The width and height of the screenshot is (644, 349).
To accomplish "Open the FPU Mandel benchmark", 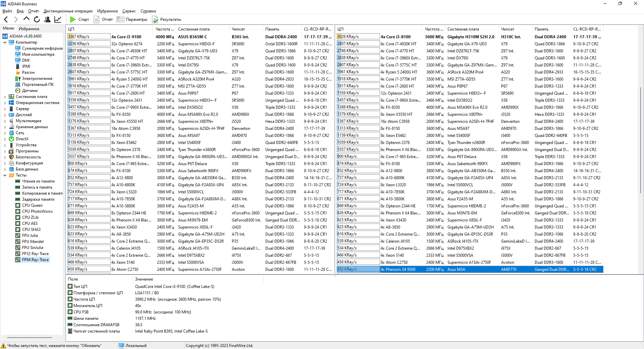I will (30, 242).
